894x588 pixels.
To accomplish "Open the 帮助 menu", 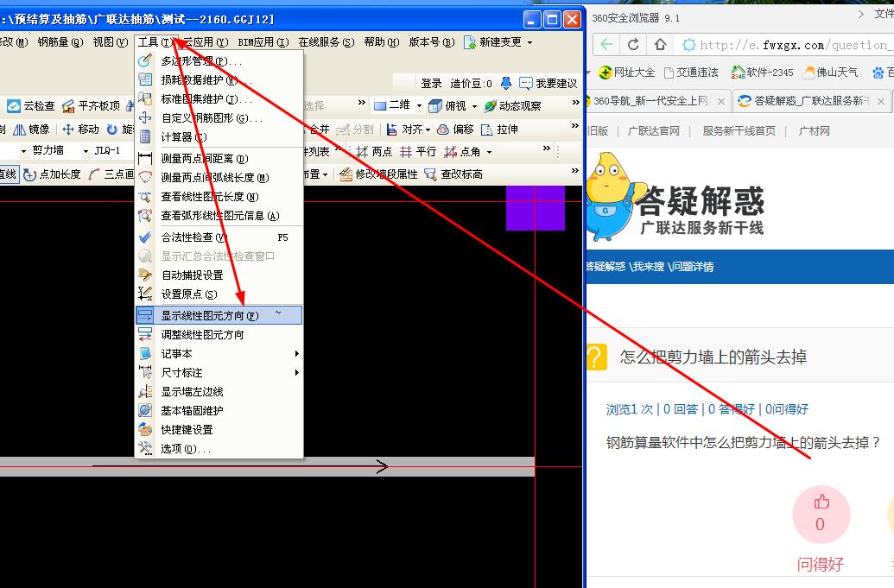I will click(x=382, y=42).
